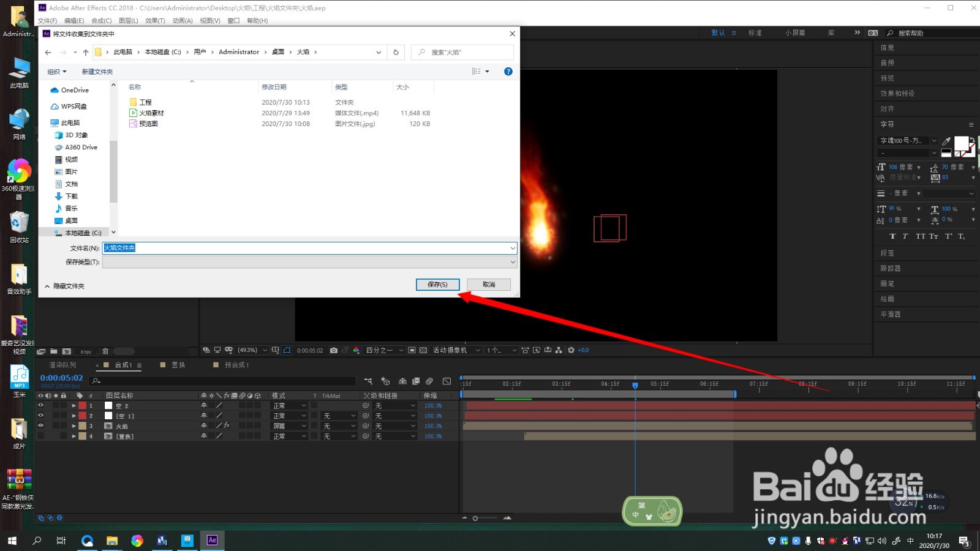
Task: Open TrkMat dropdown for layer 2
Action: [339, 416]
